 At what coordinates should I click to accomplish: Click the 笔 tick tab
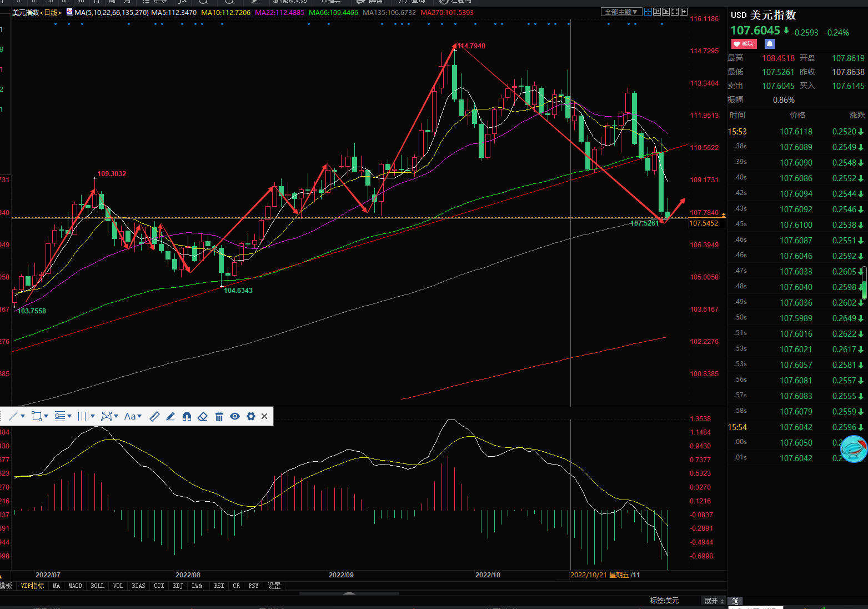point(735,601)
